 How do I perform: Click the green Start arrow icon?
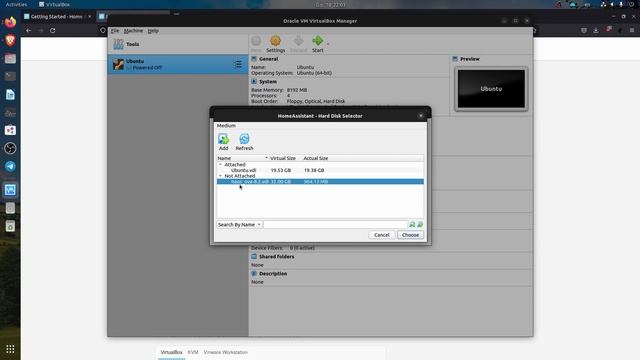[318, 41]
